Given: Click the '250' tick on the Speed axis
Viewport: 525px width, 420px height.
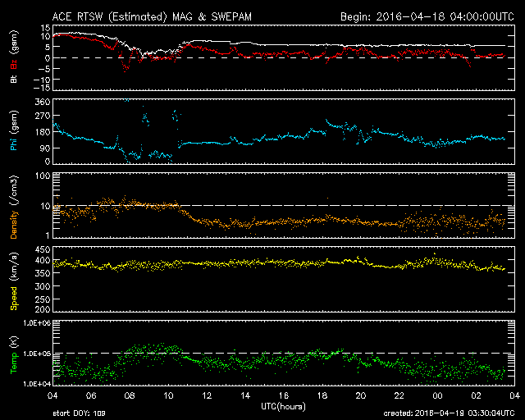Looking at the screenshot, I should point(43,299).
